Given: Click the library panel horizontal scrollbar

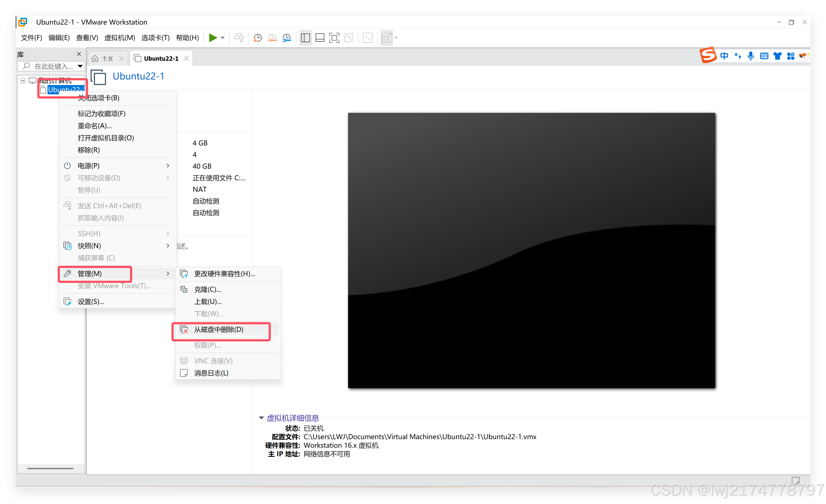Looking at the screenshot, I should (50, 468).
